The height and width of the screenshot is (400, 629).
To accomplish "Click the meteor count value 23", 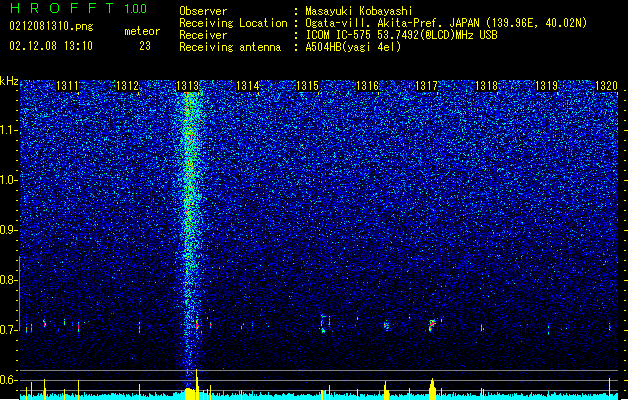I will 145,46.
